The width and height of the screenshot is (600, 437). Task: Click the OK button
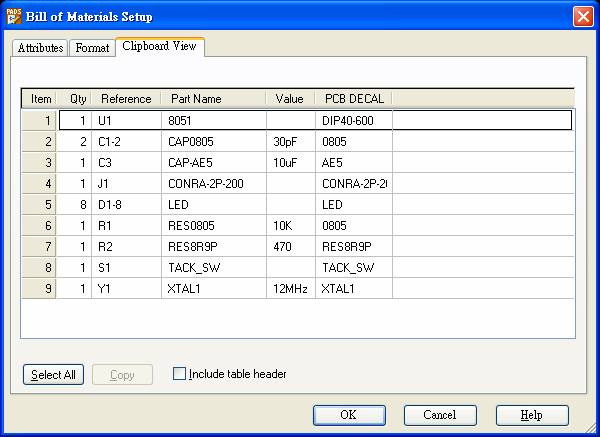(x=348, y=415)
